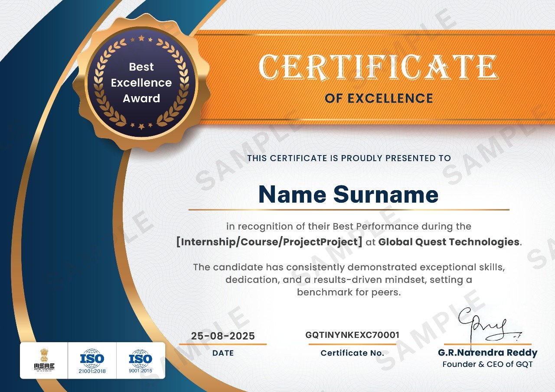
Task: Click the G.R.Narendra Reddy signatory name
Action: click(487, 353)
